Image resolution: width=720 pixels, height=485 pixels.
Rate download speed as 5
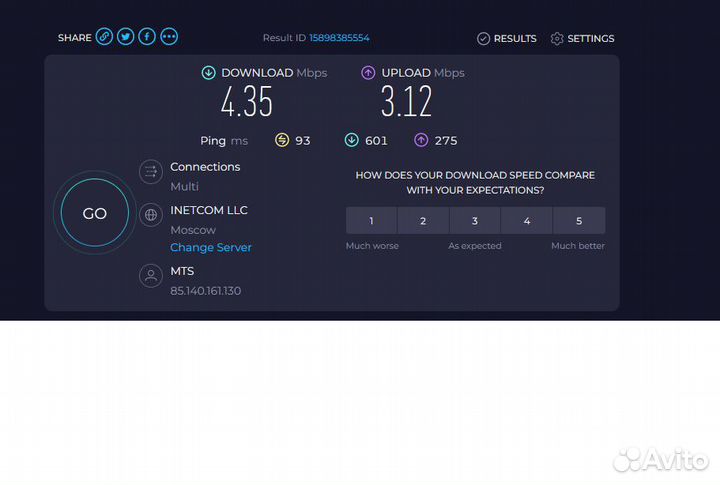tap(579, 221)
